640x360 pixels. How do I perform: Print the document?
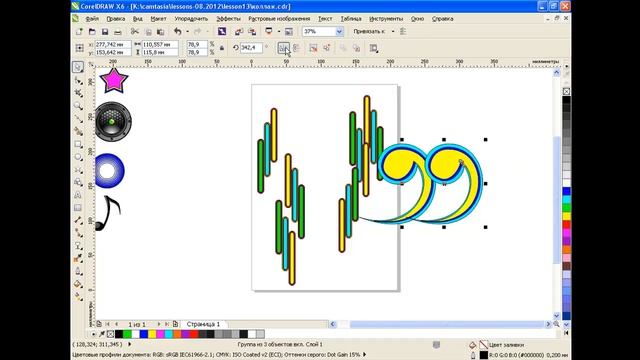click(118, 31)
